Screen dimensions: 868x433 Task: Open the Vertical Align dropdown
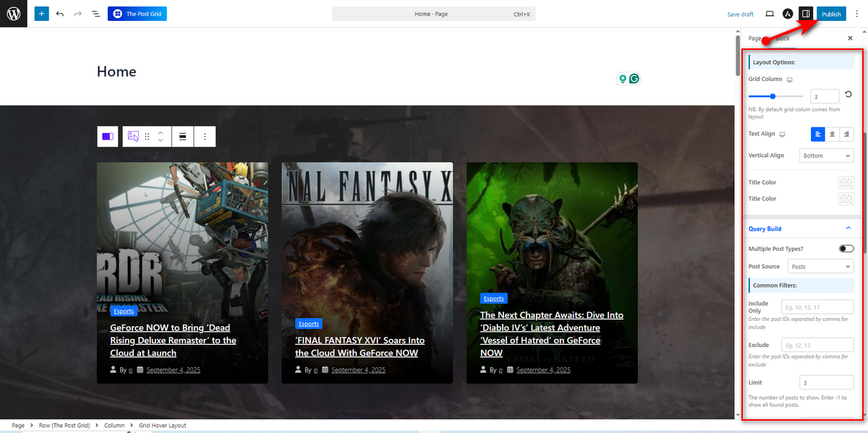(827, 155)
